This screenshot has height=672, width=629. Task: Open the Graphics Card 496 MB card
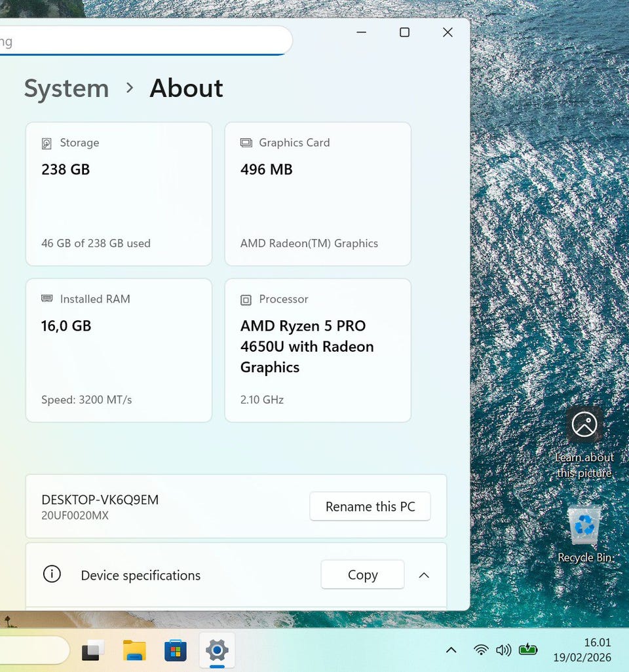[x=318, y=194]
